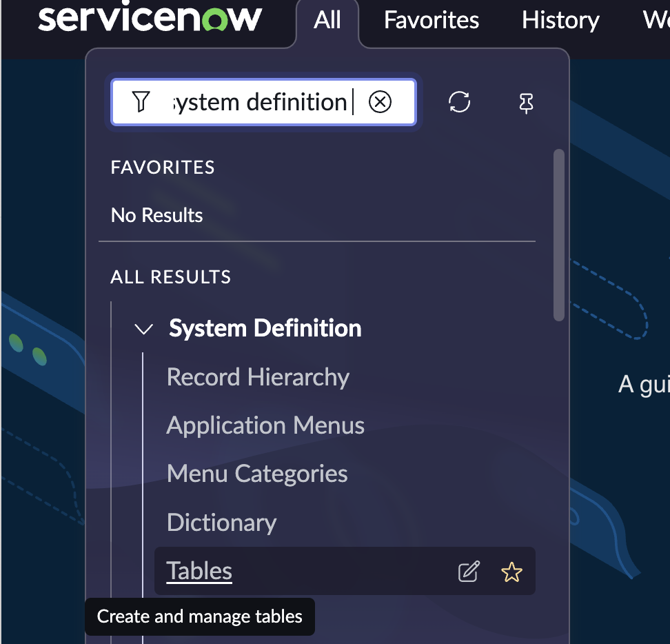The height and width of the screenshot is (644, 670).
Task: Click the No Results text
Action: pos(156,215)
